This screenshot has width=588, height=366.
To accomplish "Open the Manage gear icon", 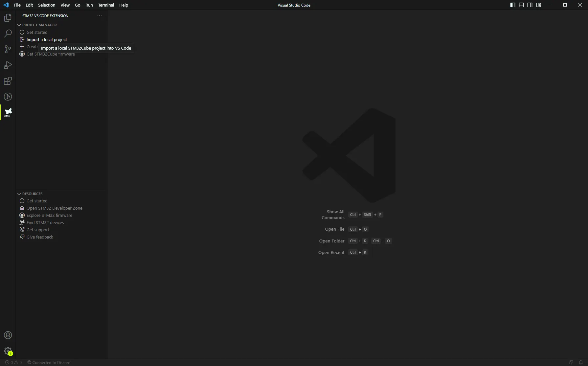I will [8, 351].
